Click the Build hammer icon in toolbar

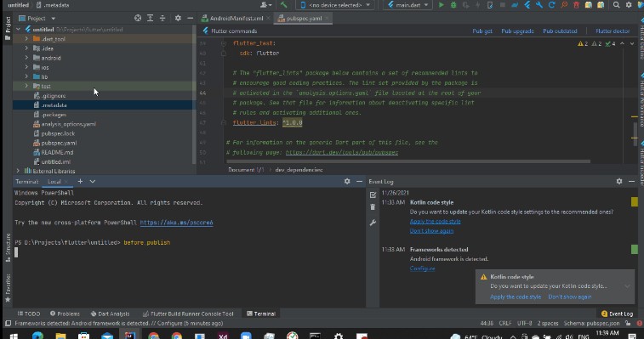pos(284,5)
